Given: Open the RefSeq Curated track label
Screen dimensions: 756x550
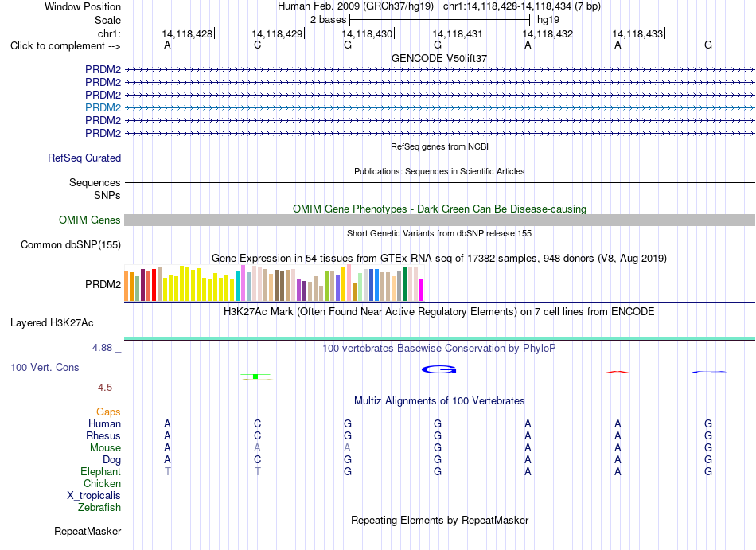Looking at the screenshot, I should [84, 158].
